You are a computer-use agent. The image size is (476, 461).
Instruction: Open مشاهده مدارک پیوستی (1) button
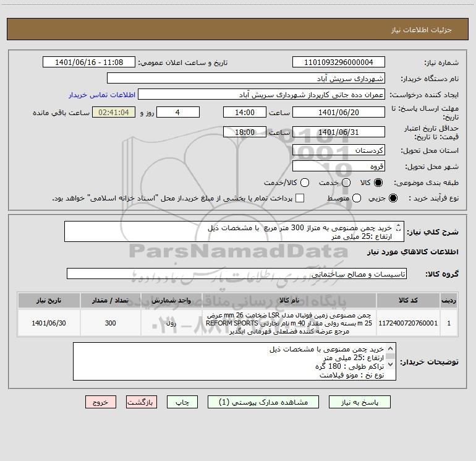point(263,402)
